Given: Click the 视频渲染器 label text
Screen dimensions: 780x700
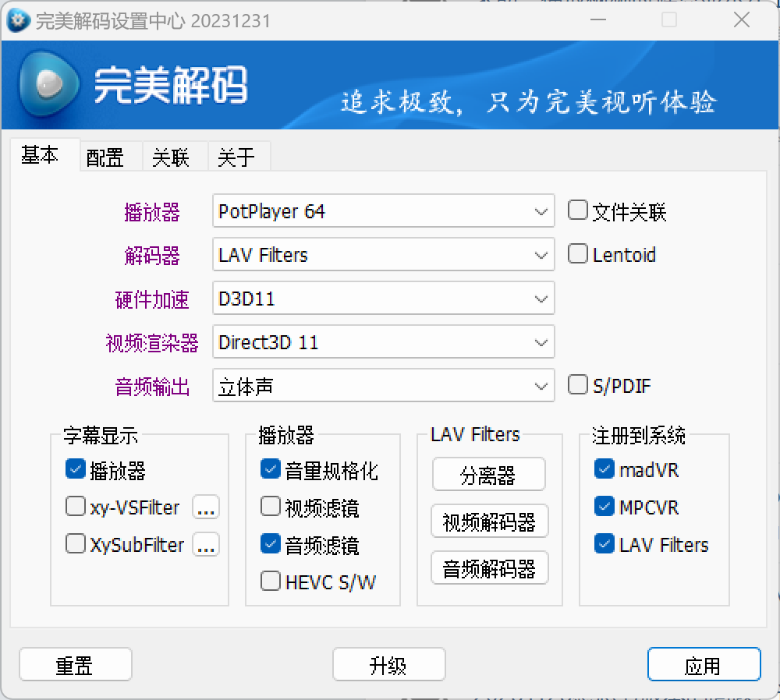Looking at the screenshot, I should tap(152, 343).
